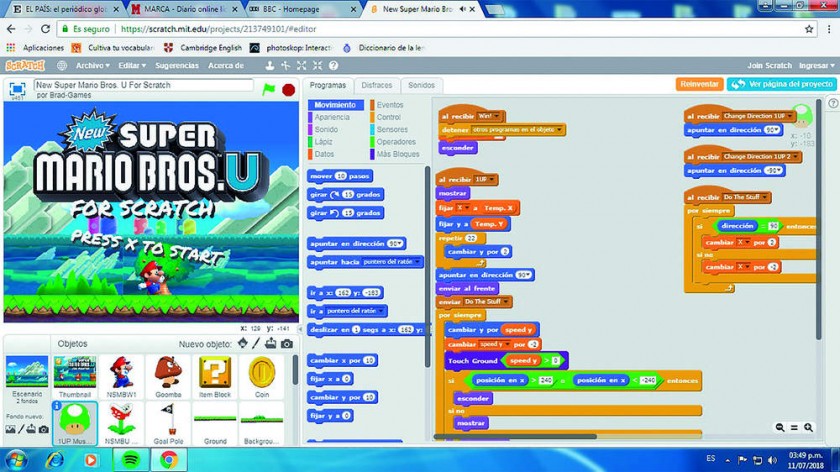Click the Join Scratch link

769,65
